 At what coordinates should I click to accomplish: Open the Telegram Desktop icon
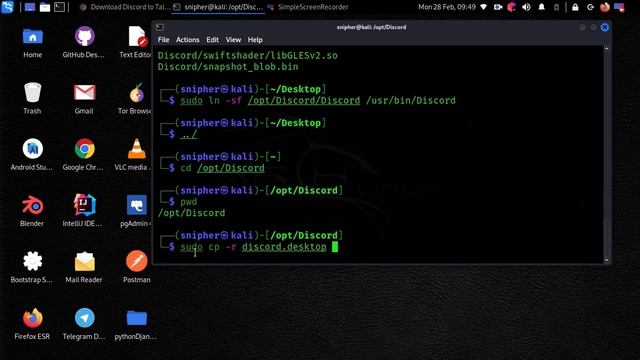pos(84,324)
